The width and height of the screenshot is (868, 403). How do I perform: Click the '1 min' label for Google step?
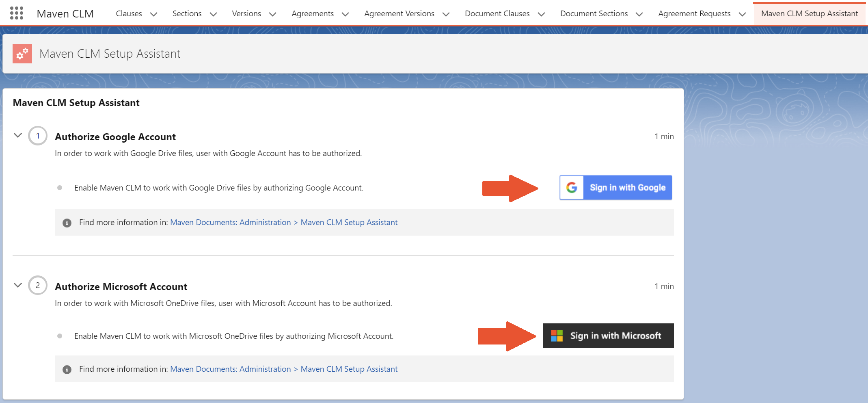(664, 136)
